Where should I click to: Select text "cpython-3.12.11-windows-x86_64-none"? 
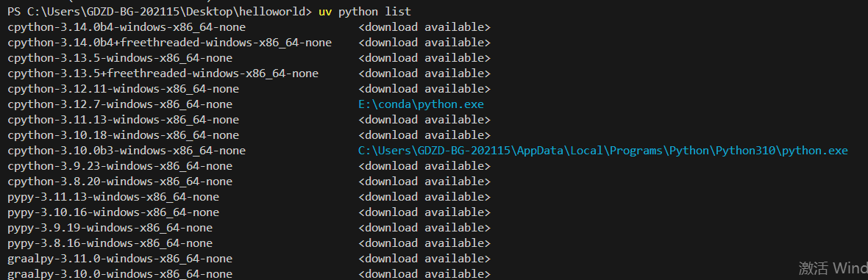coord(124,89)
